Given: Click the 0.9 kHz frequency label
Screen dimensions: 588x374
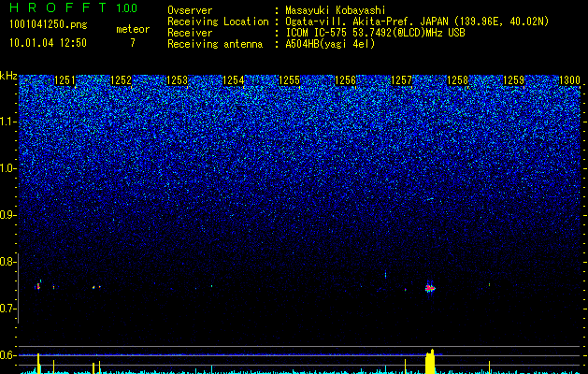Looking at the screenshot, I should coord(7,215).
